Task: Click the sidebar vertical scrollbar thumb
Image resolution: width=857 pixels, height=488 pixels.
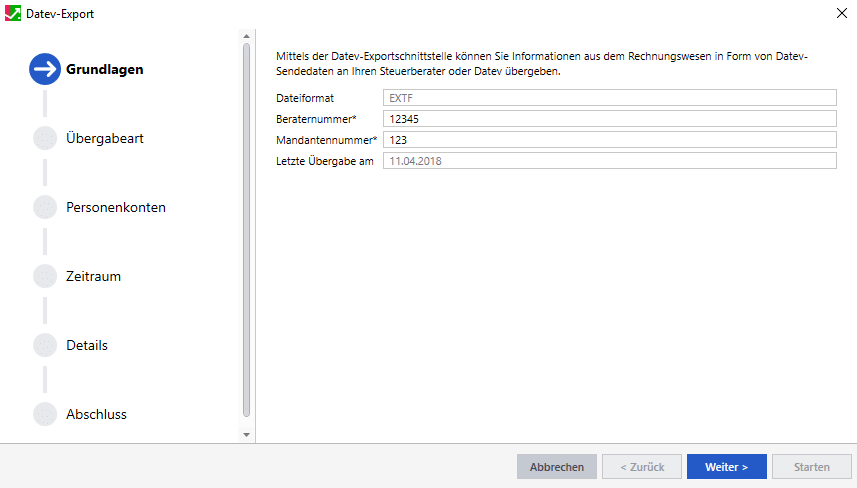Action: [246, 230]
